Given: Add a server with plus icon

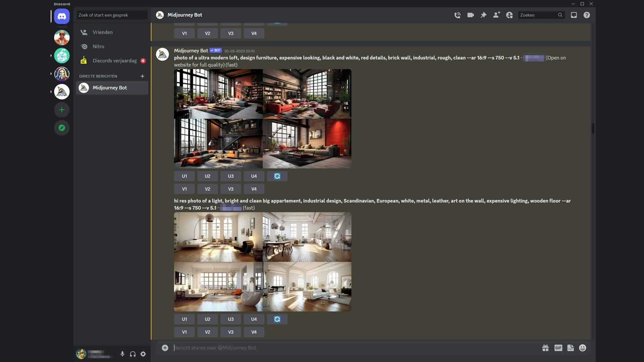Looking at the screenshot, I should point(62,110).
